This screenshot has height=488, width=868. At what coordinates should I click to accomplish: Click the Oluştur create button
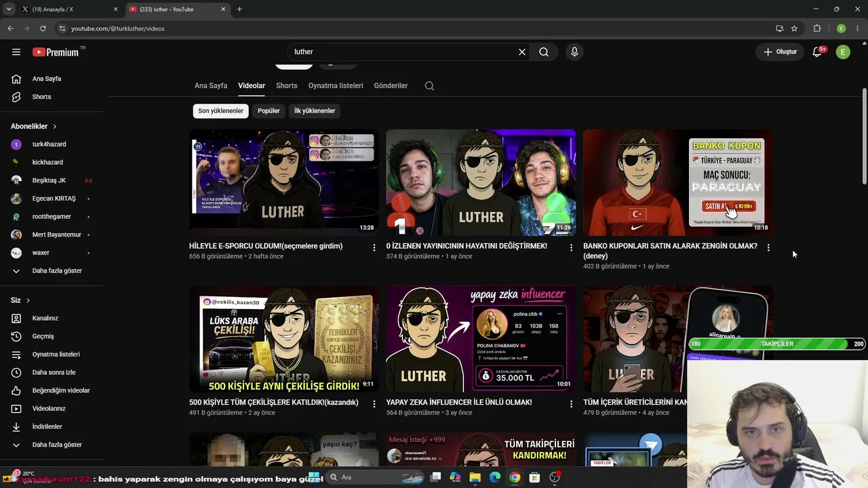point(780,52)
